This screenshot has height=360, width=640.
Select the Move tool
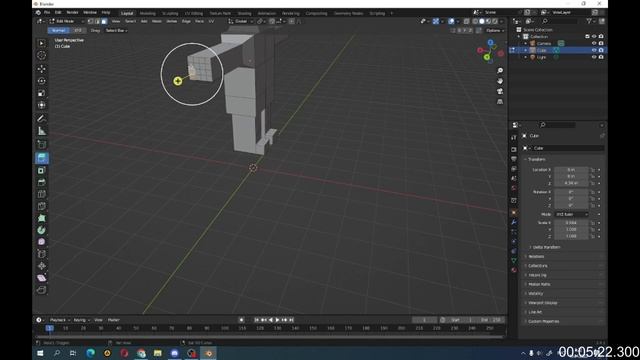42,69
